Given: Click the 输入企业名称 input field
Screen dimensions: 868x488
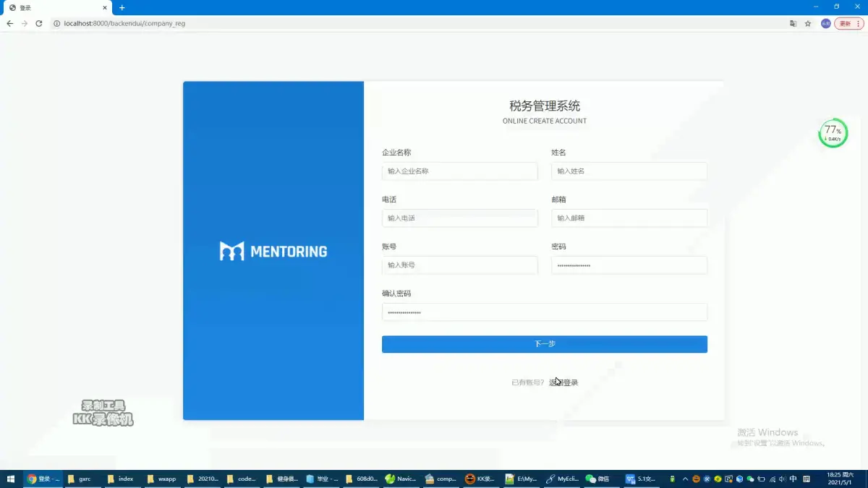Looking at the screenshot, I should pos(460,171).
